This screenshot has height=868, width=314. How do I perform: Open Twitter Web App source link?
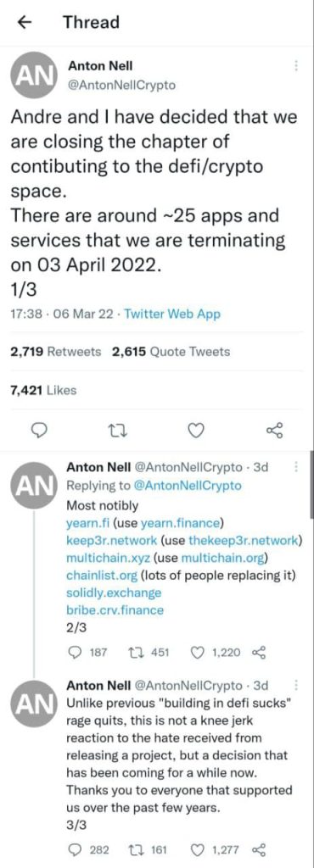pos(172,314)
